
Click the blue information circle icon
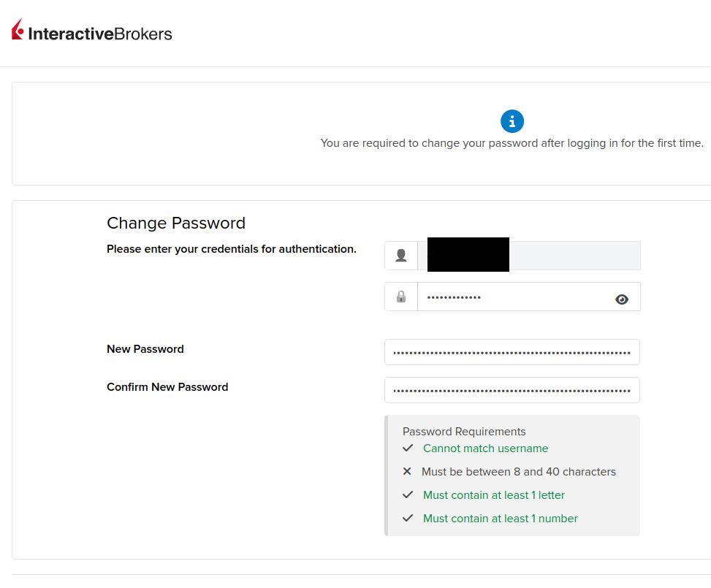pos(512,121)
